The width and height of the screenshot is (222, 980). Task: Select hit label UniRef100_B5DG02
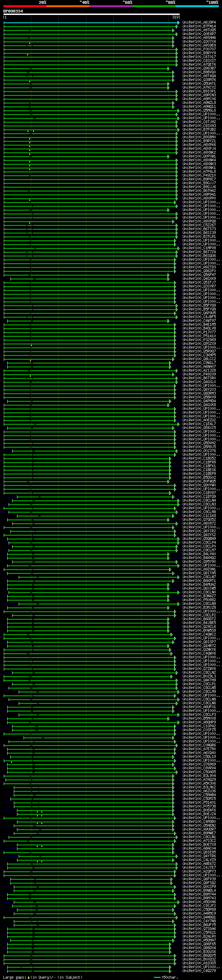tap(199, 478)
